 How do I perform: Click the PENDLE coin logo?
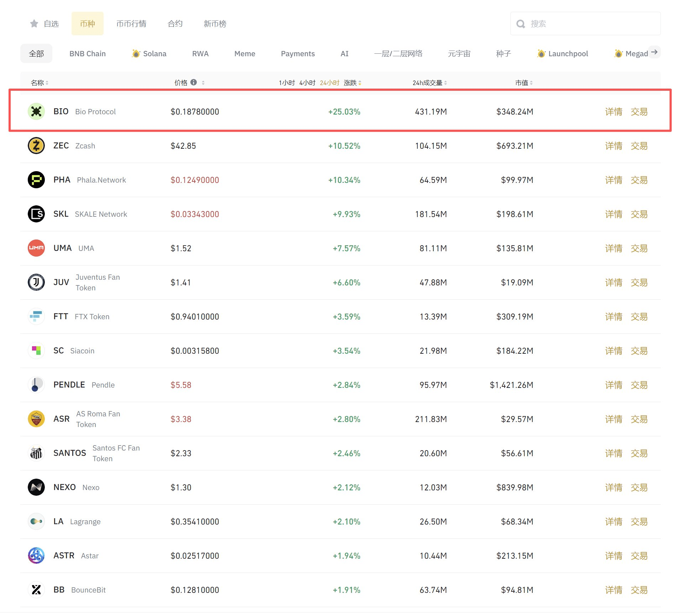[36, 385]
